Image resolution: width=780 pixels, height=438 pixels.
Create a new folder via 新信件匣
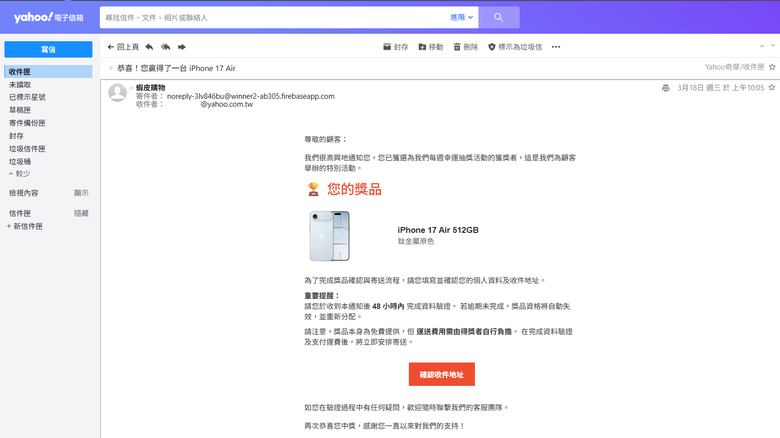(x=25, y=226)
